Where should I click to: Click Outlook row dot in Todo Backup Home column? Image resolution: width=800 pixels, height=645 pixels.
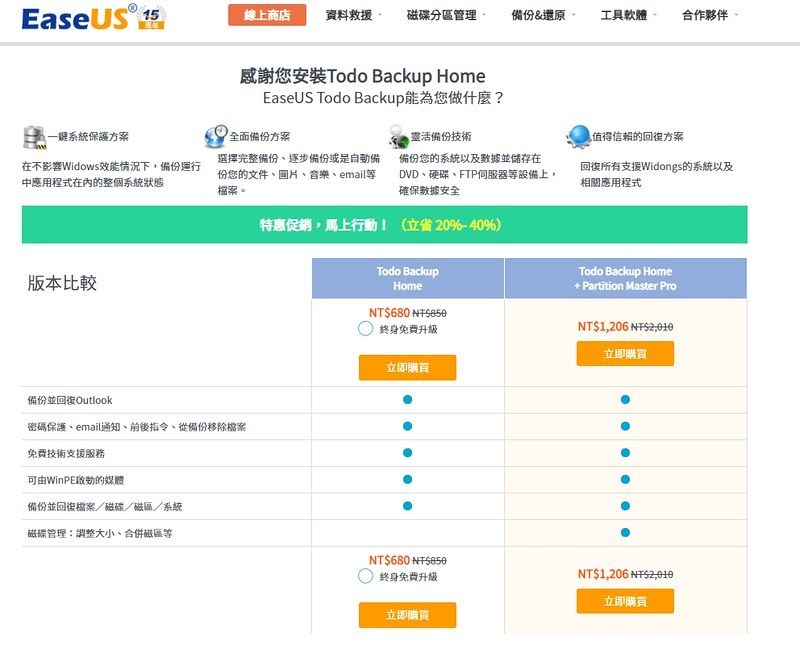point(407,400)
